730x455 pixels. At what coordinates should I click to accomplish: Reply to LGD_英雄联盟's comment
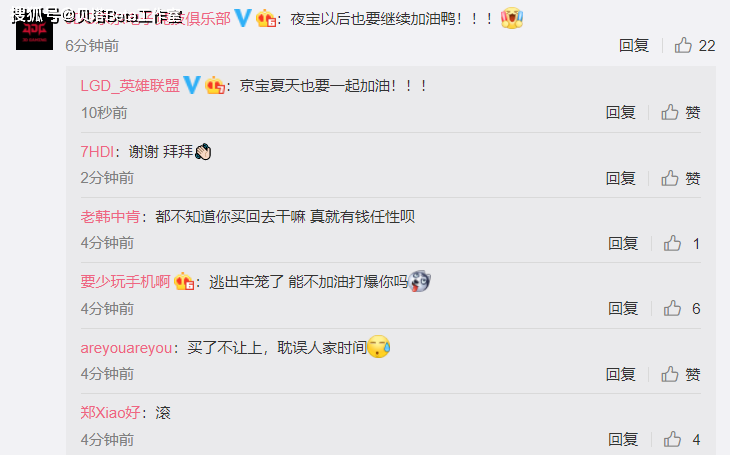[621, 112]
